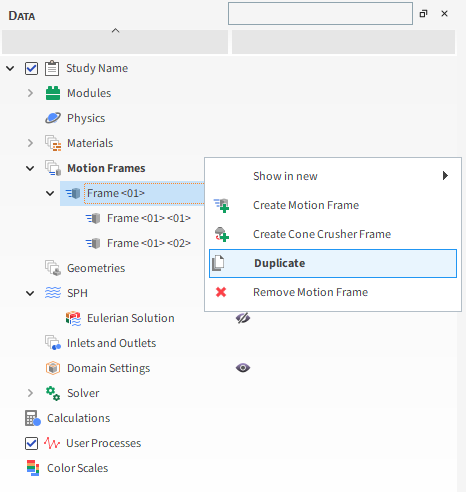Click the Eulerian Solution icon
The image size is (466, 492).
point(73,318)
